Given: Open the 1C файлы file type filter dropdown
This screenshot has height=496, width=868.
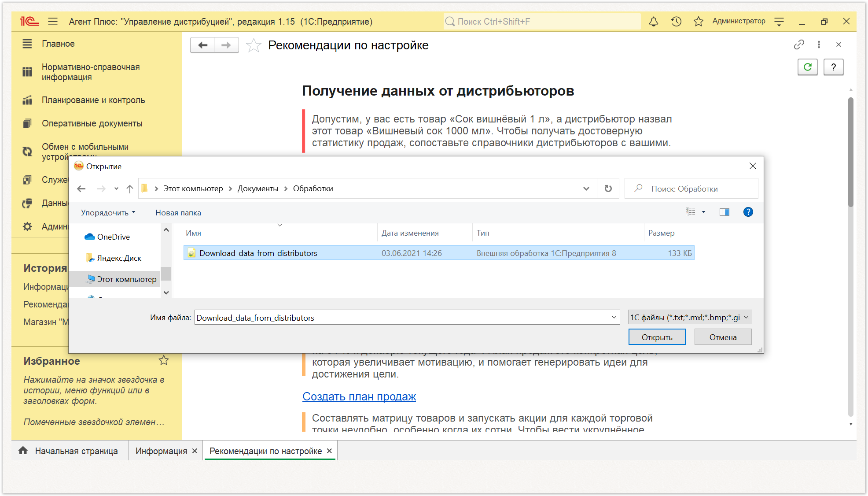Looking at the screenshot, I should click(690, 318).
